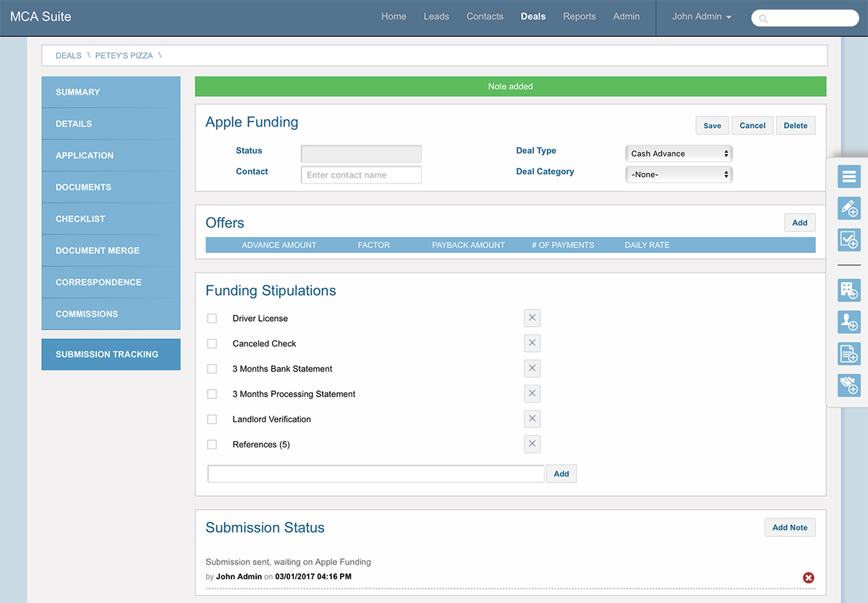Tick the 3 Months Bank Statement checkbox
This screenshot has height=603, width=868.
click(212, 369)
